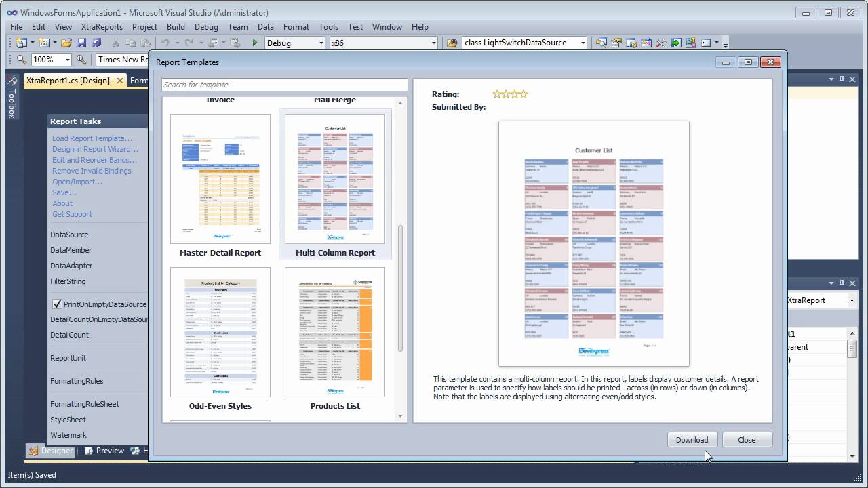Close the XtraReport1.cs [Design] tab
This screenshot has height=488, width=868.
119,81
